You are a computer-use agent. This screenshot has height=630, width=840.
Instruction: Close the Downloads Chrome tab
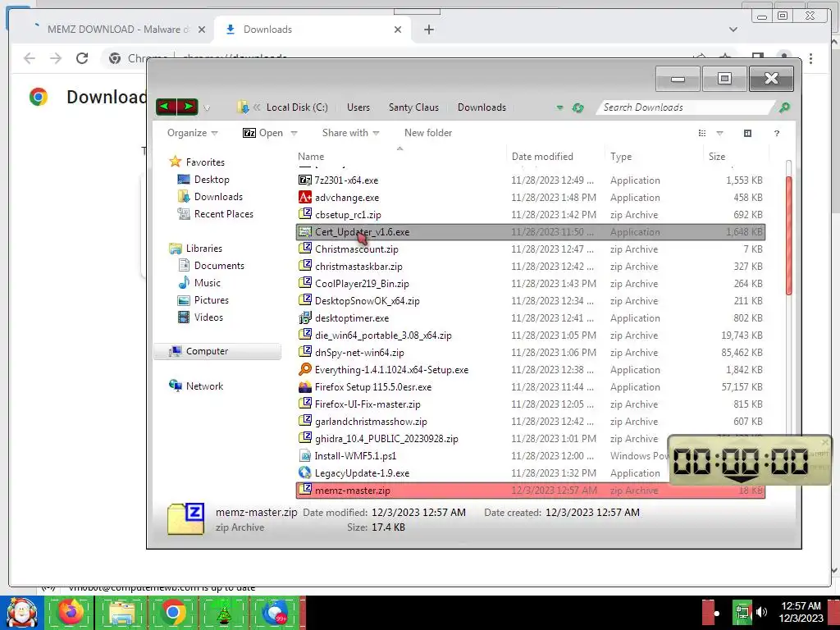click(398, 30)
